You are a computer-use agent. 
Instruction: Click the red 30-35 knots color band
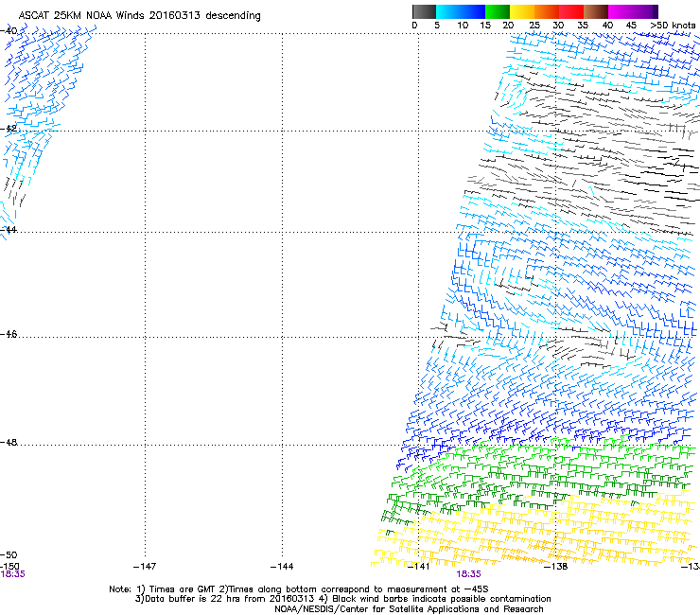pos(571,11)
